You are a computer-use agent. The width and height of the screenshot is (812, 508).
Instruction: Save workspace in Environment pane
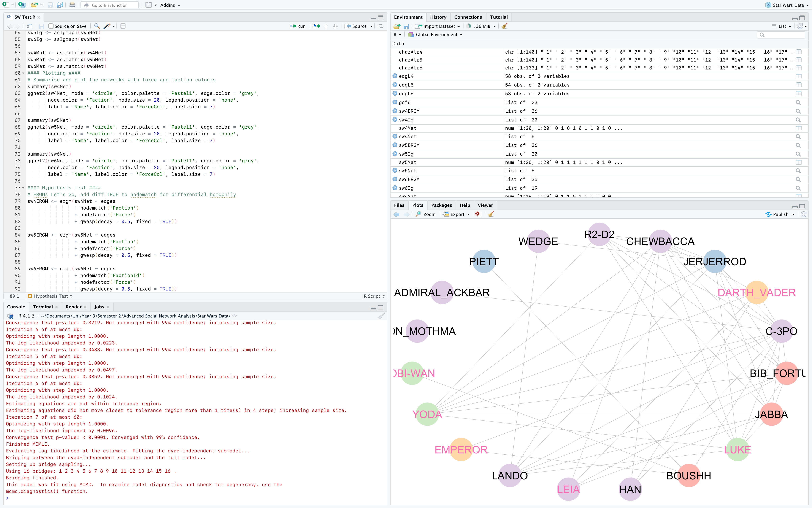[406, 26]
